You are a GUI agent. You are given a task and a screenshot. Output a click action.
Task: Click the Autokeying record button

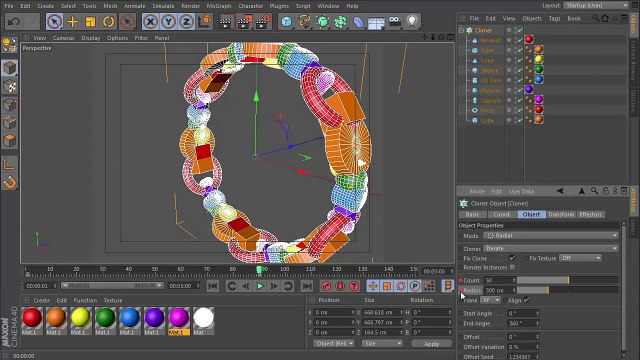(340, 286)
